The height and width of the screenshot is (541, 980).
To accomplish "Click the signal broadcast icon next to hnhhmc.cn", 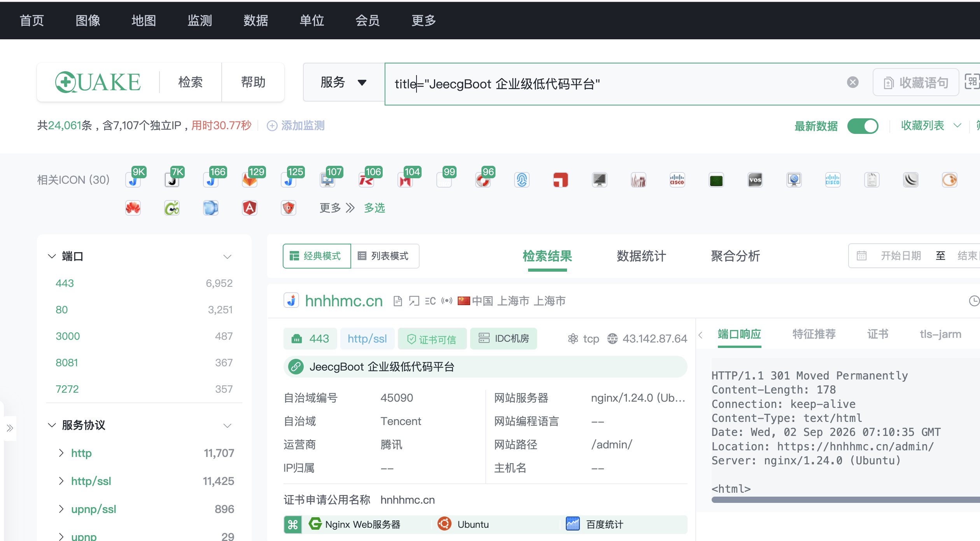I will click(447, 301).
